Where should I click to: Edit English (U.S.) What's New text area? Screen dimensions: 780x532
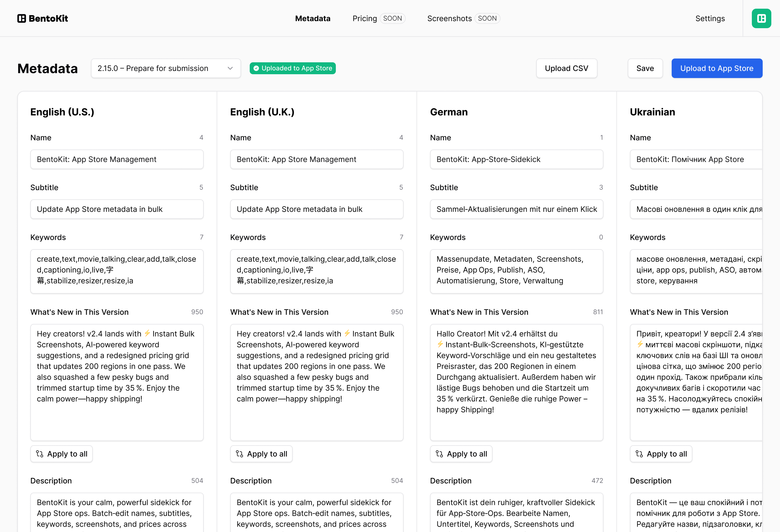[x=117, y=382]
